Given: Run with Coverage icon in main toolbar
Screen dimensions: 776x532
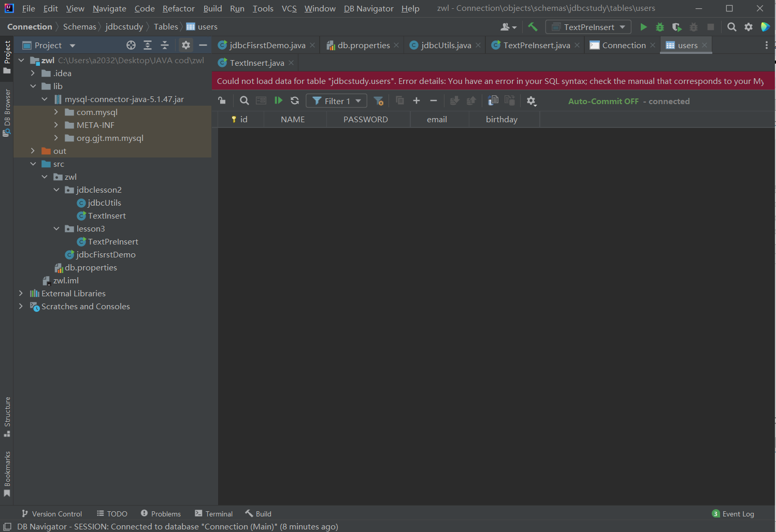Looking at the screenshot, I should (677, 27).
